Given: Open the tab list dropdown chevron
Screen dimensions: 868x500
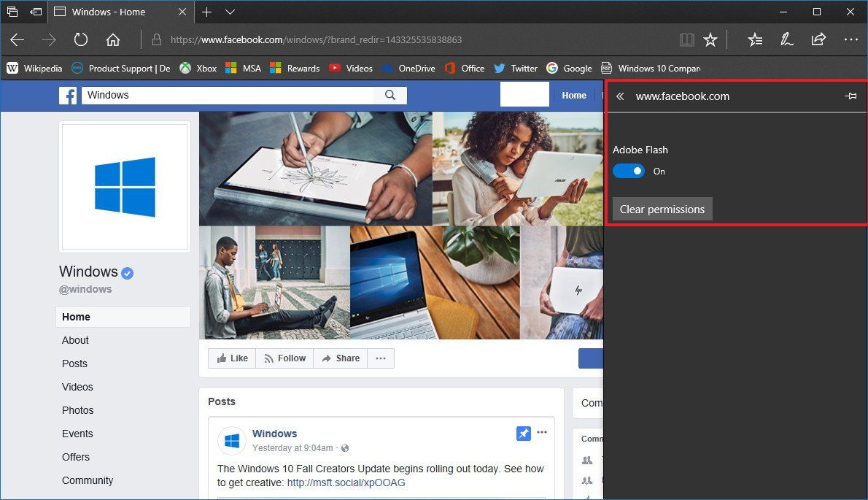Looking at the screenshot, I should point(230,12).
